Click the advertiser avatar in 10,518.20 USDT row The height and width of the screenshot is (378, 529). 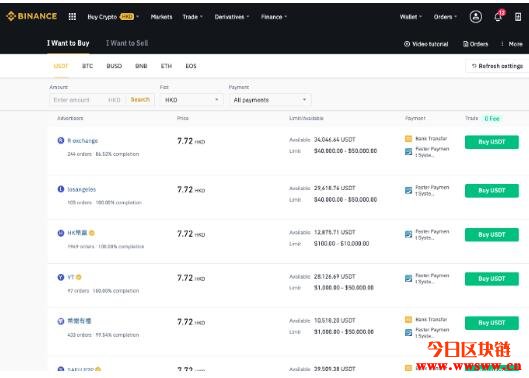click(61, 321)
